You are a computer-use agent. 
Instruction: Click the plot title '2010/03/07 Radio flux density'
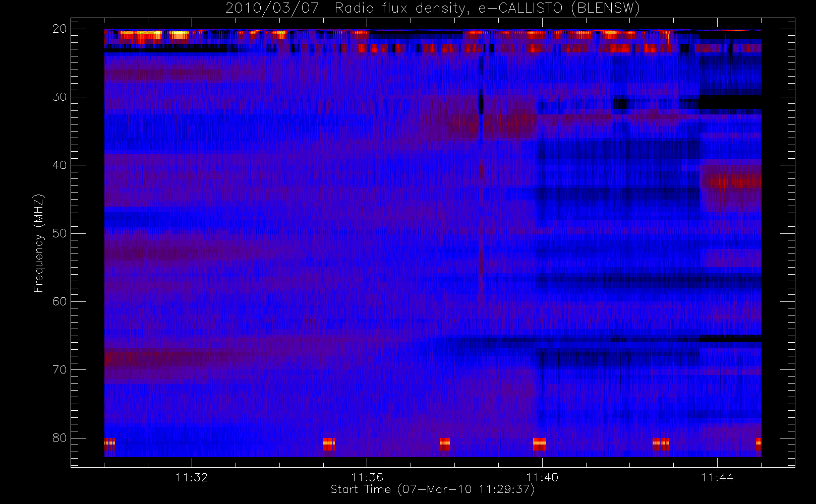pos(433,8)
